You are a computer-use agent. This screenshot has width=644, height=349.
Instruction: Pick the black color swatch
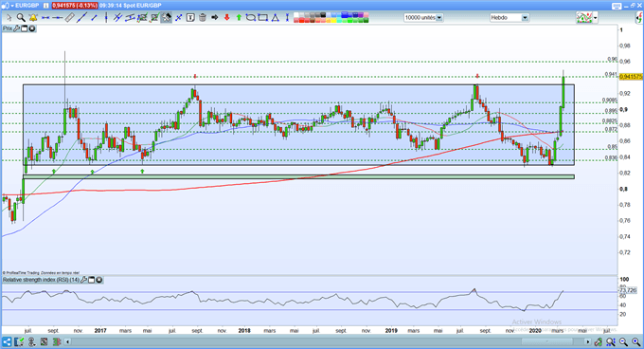point(323,15)
